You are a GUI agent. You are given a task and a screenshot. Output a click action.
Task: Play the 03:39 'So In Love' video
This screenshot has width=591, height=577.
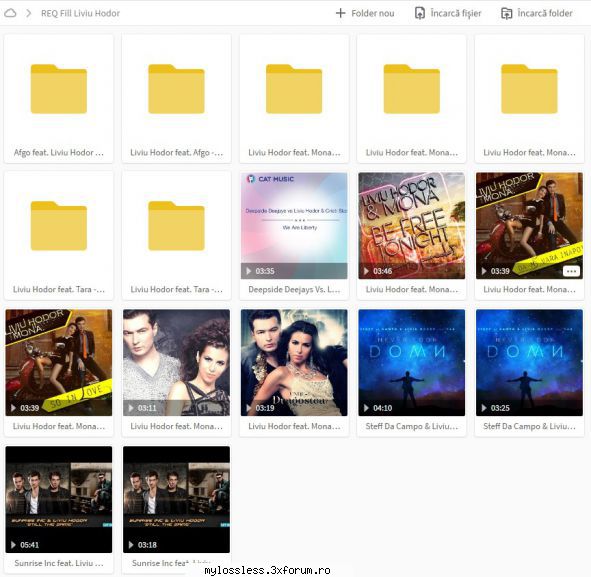click(13, 408)
